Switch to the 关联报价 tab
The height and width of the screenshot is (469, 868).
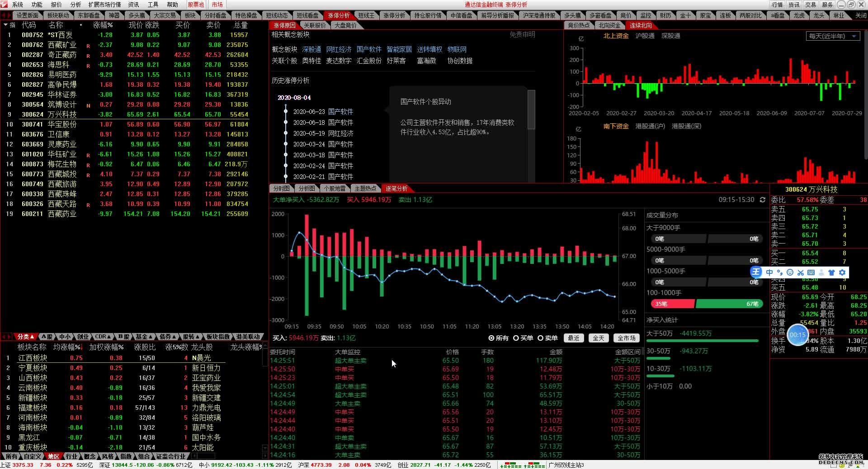(315, 25)
